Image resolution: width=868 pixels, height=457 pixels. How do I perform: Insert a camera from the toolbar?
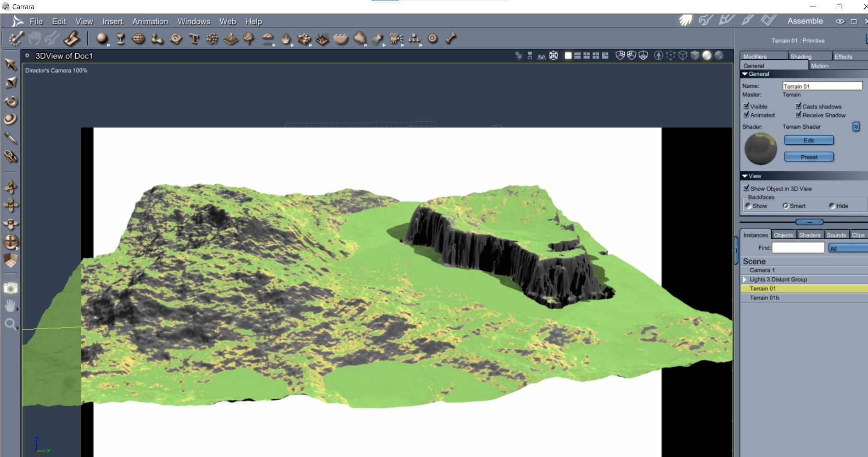pos(396,39)
